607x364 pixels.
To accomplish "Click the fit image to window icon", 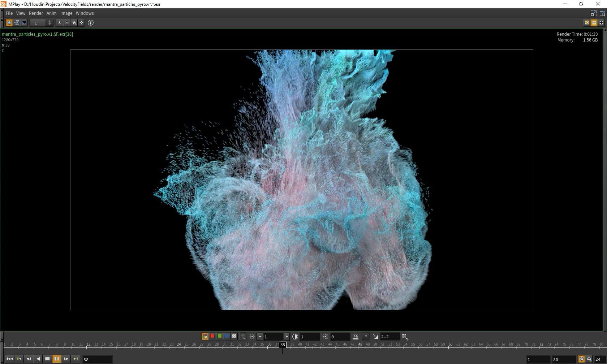I will tap(82, 23).
